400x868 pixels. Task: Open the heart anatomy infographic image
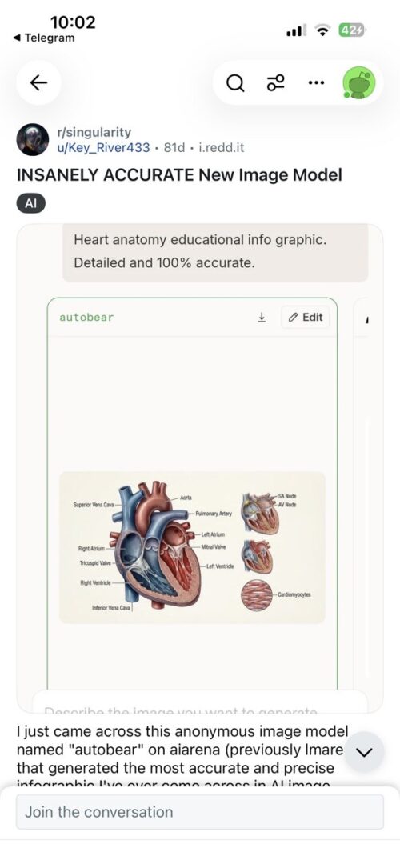click(192, 547)
